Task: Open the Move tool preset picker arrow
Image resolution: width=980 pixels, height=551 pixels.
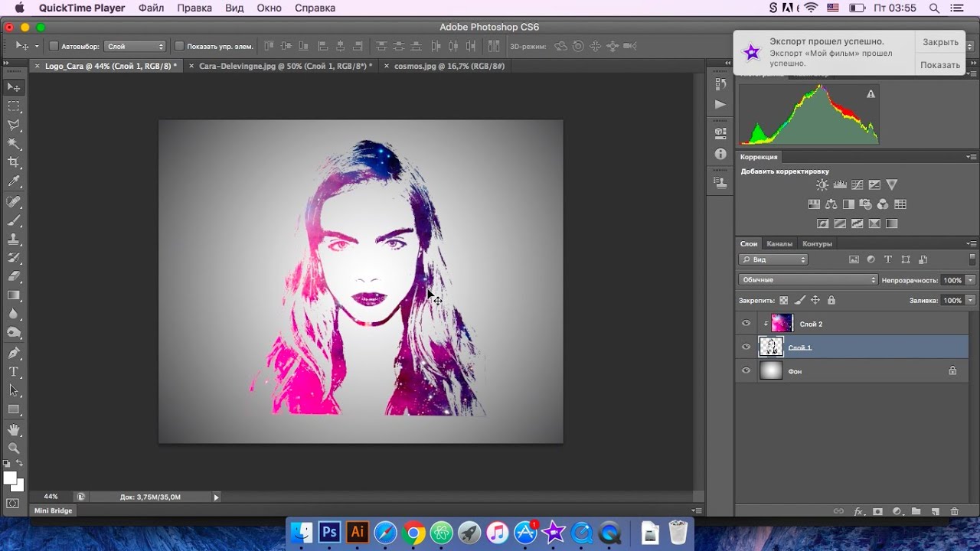Action: [36, 47]
